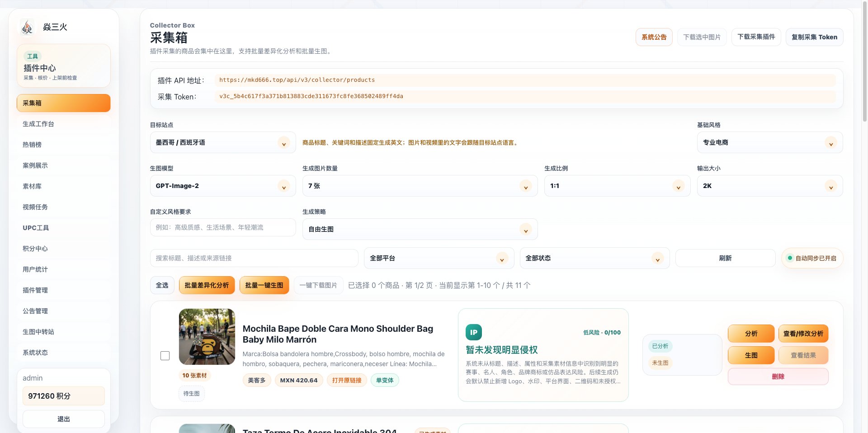Click the 单变体 tag
868x433 pixels.
point(385,380)
